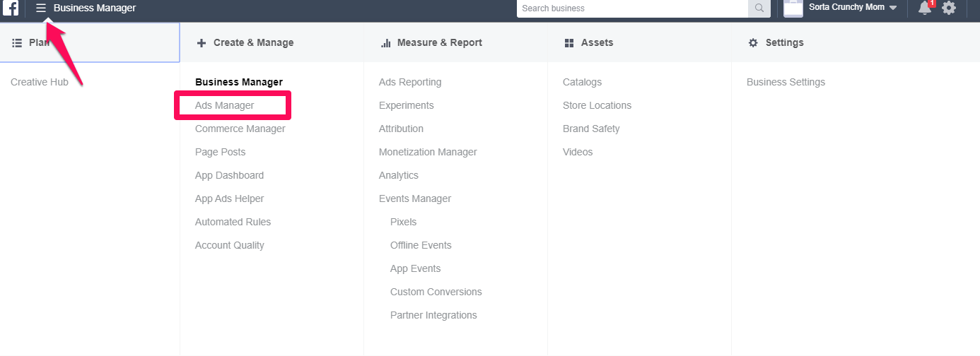This screenshot has width=980, height=356.
Task: Open Business Manager under Create & Manage
Action: 239,82
